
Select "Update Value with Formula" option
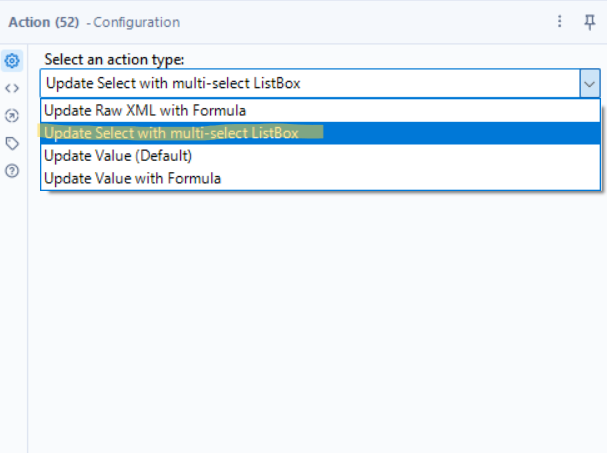133,179
